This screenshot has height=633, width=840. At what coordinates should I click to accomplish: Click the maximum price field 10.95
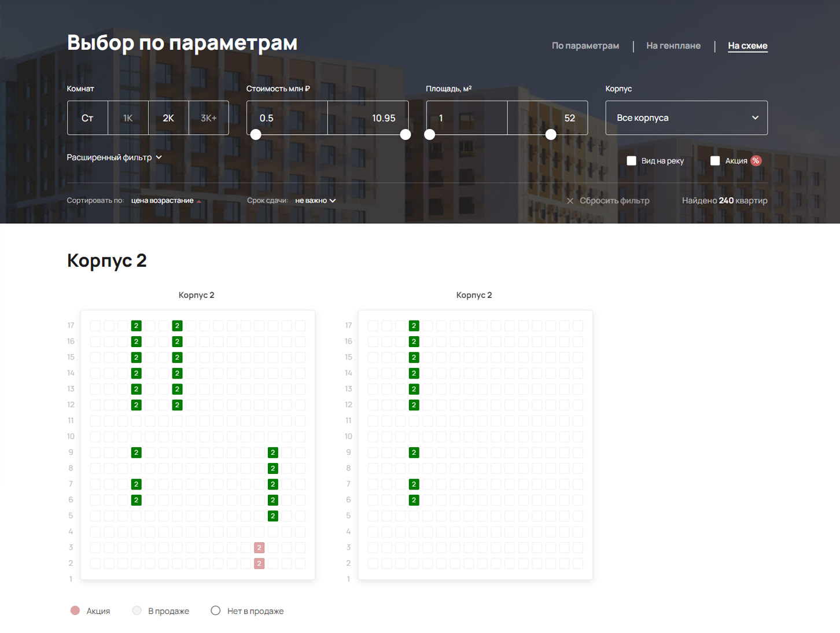[x=368, y=118]
